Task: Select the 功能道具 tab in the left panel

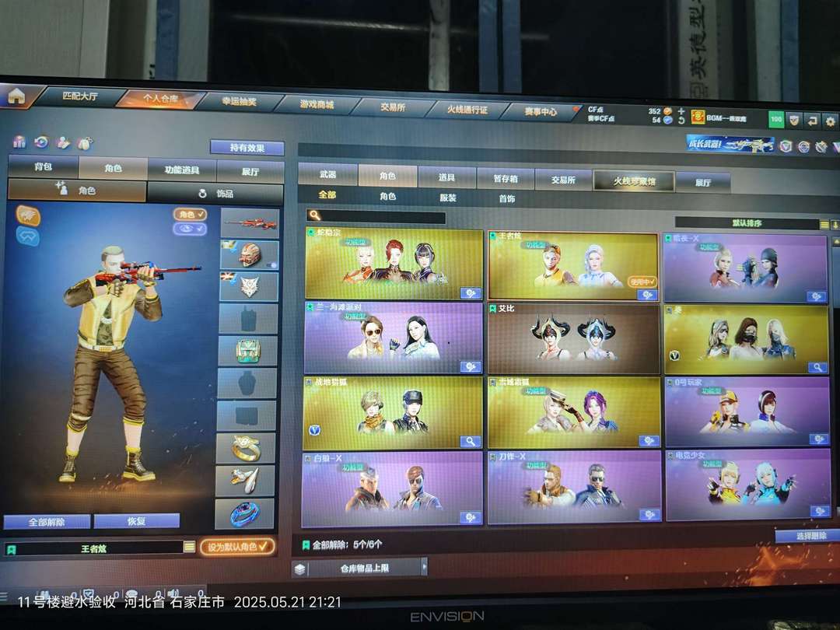Action: pos(181,170)
